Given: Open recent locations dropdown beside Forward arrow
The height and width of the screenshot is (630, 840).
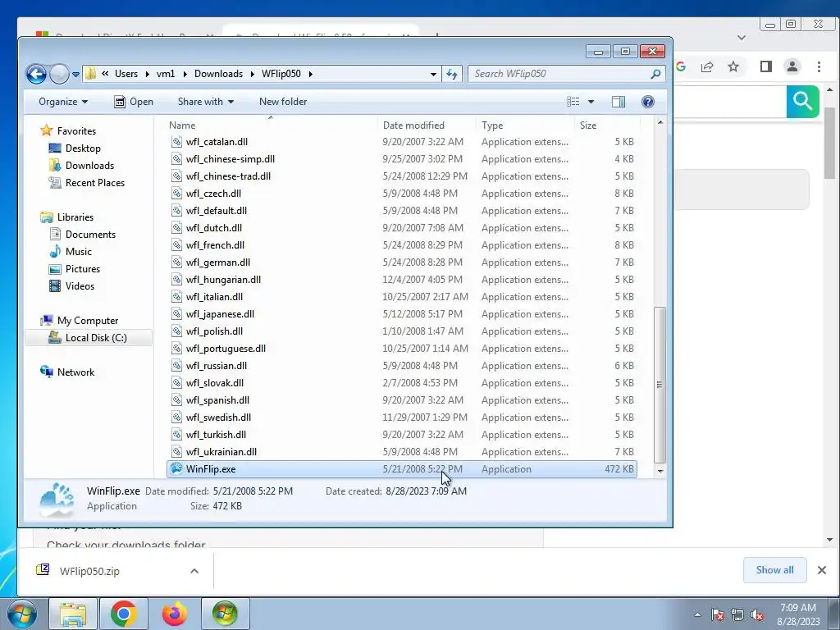Looking at the screenshot, I should 75,75.
